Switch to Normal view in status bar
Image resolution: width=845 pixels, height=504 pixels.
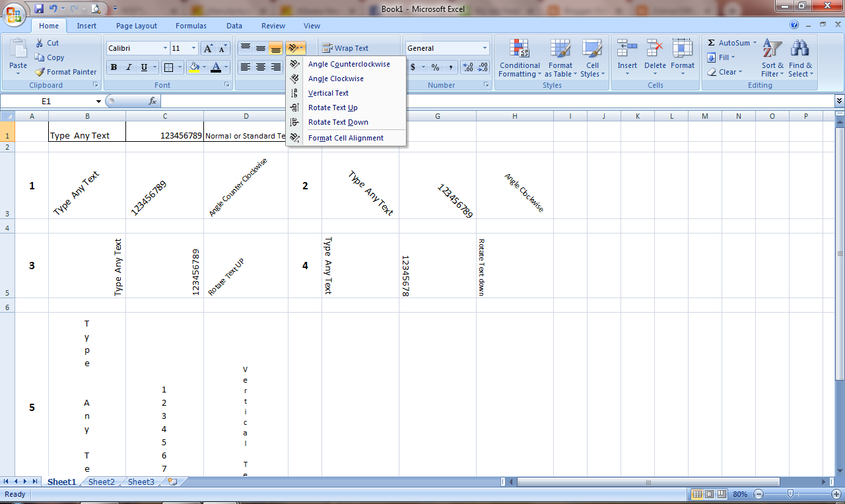[x=697, y=494]
